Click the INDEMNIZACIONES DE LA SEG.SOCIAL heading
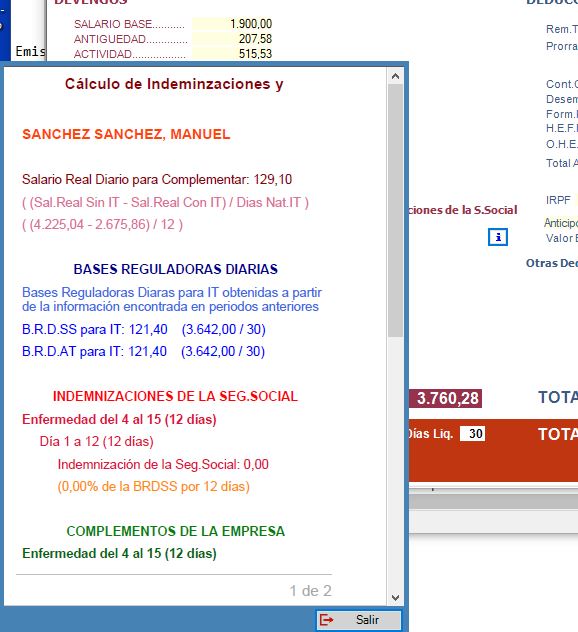The width and height of the screenshot is (578, 632). pyautogui.click(x=175, y=396)
